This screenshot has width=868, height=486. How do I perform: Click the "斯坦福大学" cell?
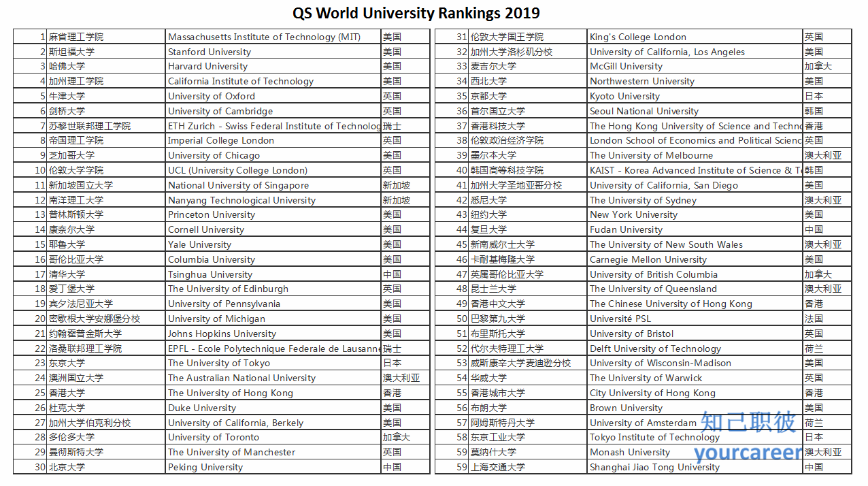[x=106, y=52]
